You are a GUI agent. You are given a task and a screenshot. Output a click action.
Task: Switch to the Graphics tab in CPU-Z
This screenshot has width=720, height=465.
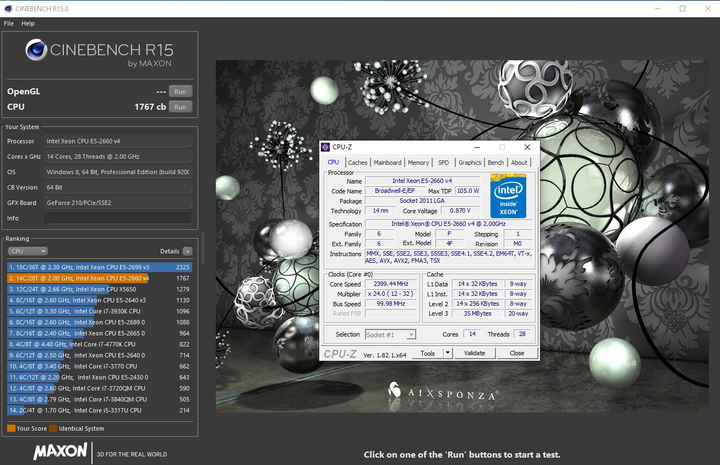pos(470,162)
